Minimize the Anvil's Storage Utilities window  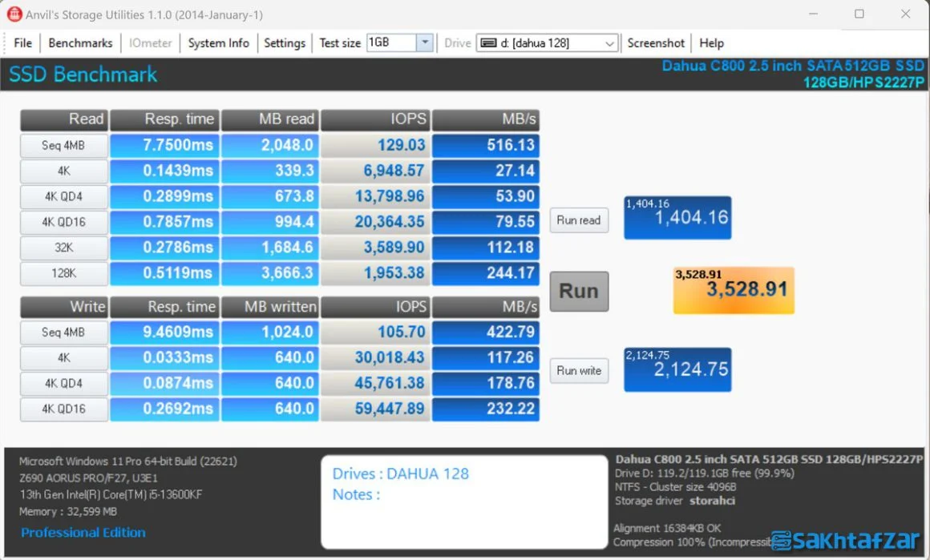pyautogui.click(x=813, y=14)
